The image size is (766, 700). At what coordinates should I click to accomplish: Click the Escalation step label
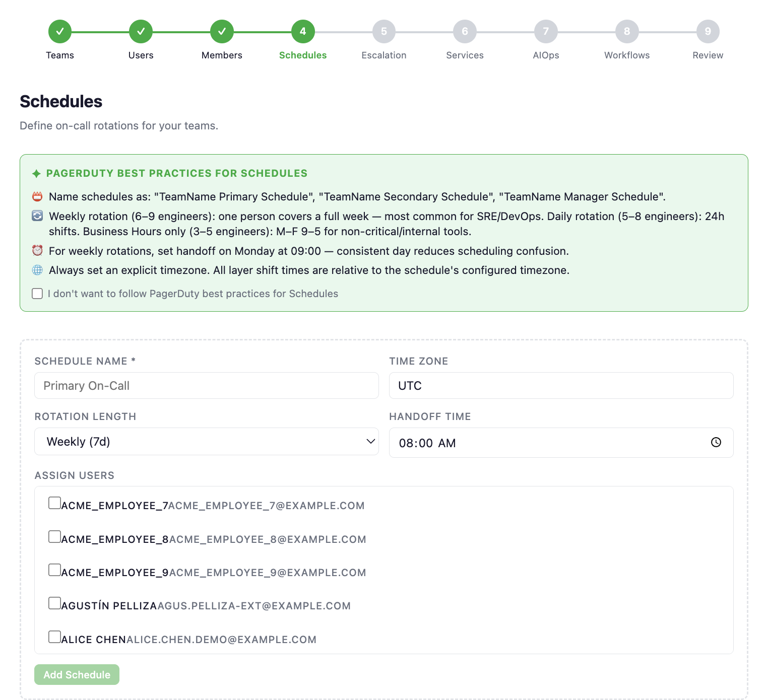384,55
